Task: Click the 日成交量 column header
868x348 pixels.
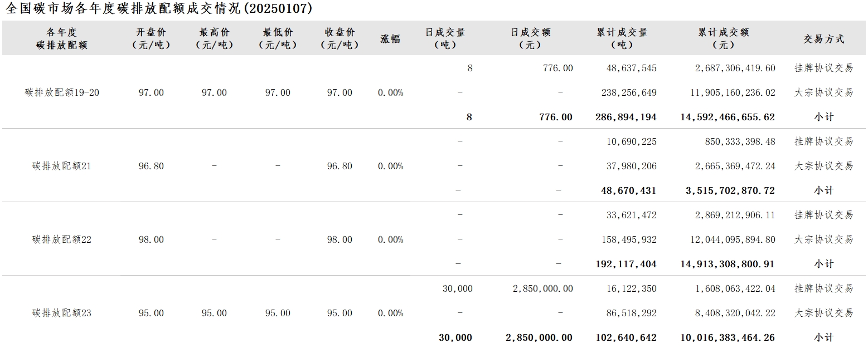Action: point(445,38)
